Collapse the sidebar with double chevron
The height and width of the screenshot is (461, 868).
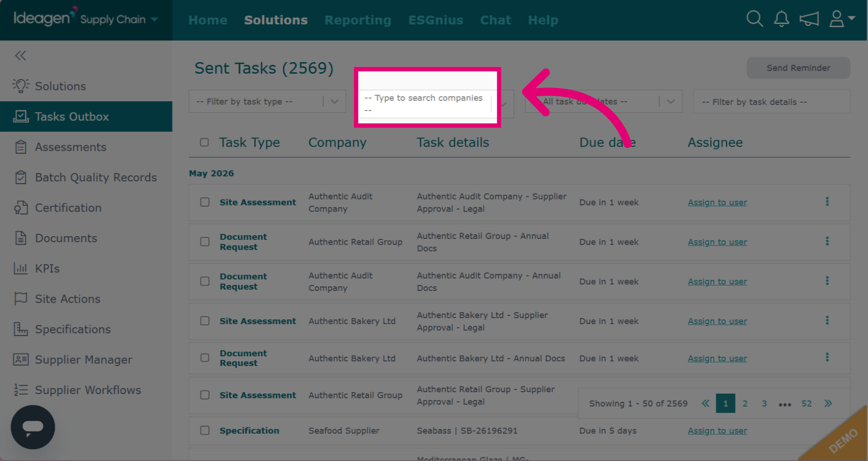pyautogui.click(x=20, y=56)
